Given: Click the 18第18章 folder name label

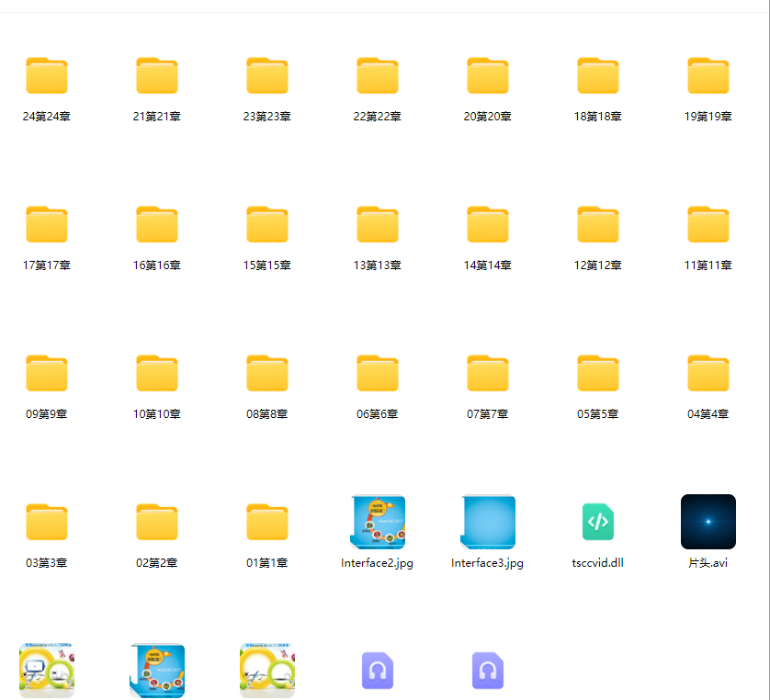Looking at the screenshot, I should click(598, 117).
